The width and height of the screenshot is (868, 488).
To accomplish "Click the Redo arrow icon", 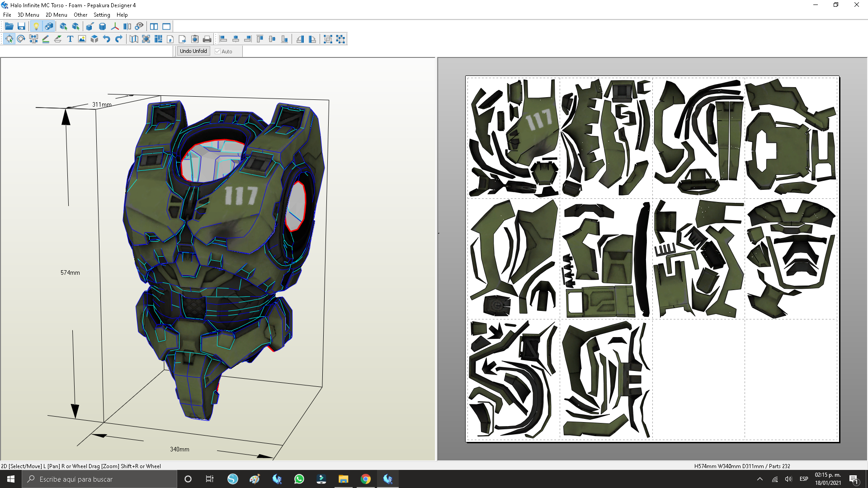I will coord(119,39).
